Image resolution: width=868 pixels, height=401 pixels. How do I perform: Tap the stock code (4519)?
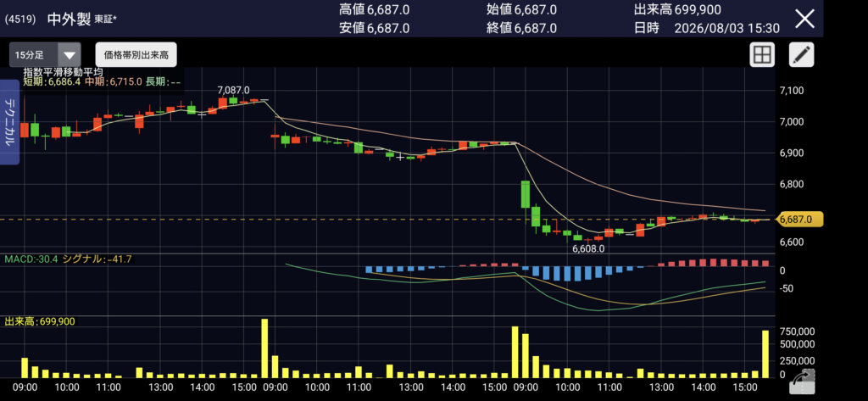(x=20, y=19)
